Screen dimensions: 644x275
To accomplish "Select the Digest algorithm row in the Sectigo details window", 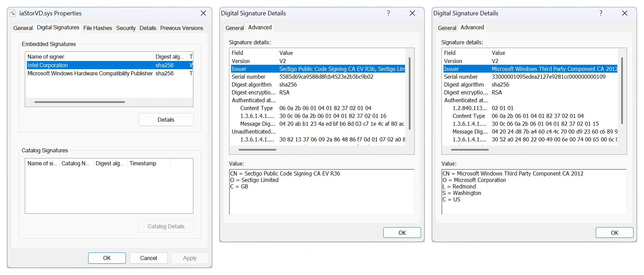I will (318, 85).
